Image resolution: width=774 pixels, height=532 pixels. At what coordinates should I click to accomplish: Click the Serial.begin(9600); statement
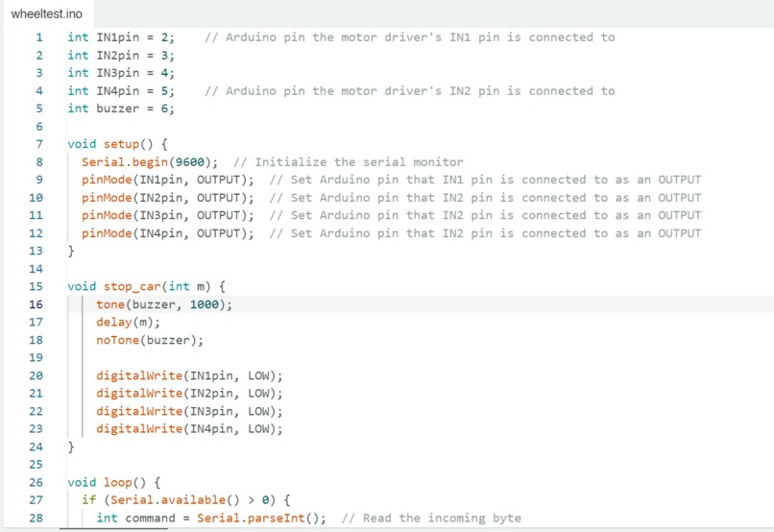click(x=150, y=162)
